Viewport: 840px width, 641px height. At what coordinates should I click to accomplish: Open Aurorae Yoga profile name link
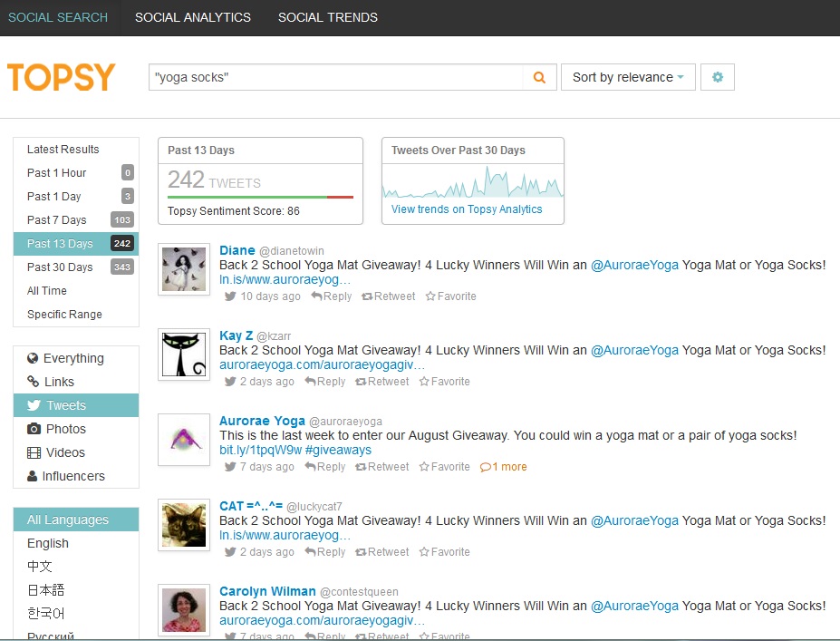(263, 422)
